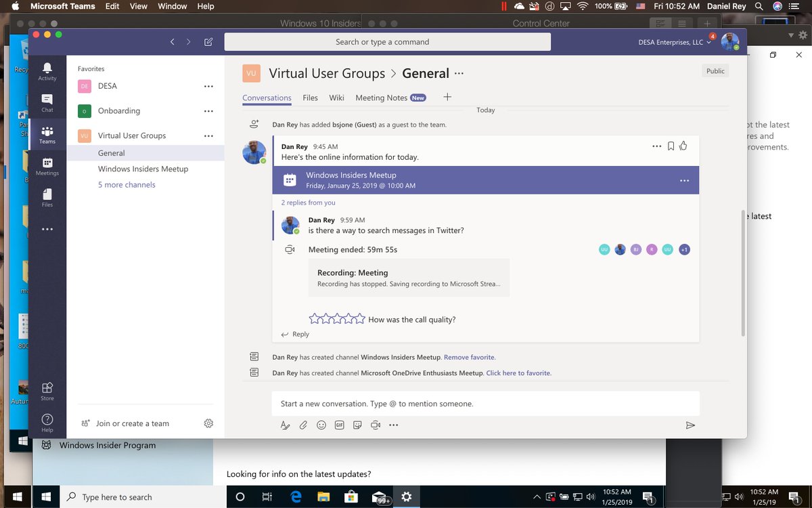
Task: Open the Edit menu in macOS menu bar
Action: (112, 6)
